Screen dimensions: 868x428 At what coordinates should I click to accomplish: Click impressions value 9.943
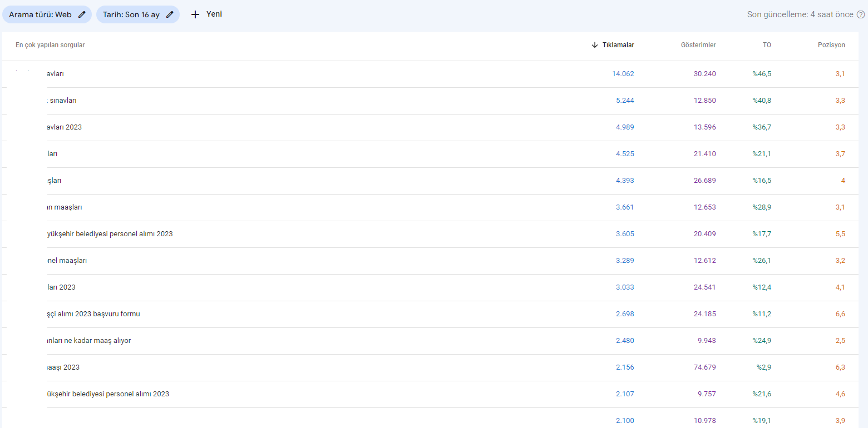point(707,341)
